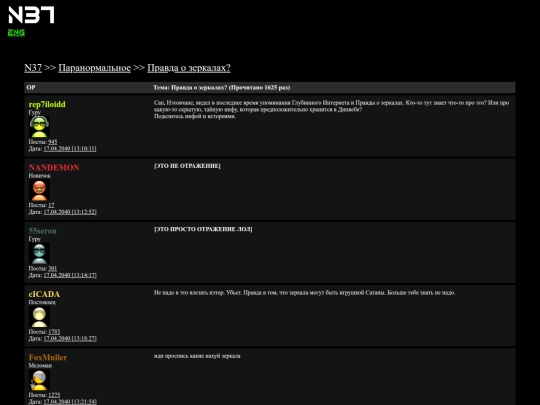Click FoxMuller's orange avatar icon
This screenshot has height=405, width=540.
pyautogui.click(x=39, y=380)
